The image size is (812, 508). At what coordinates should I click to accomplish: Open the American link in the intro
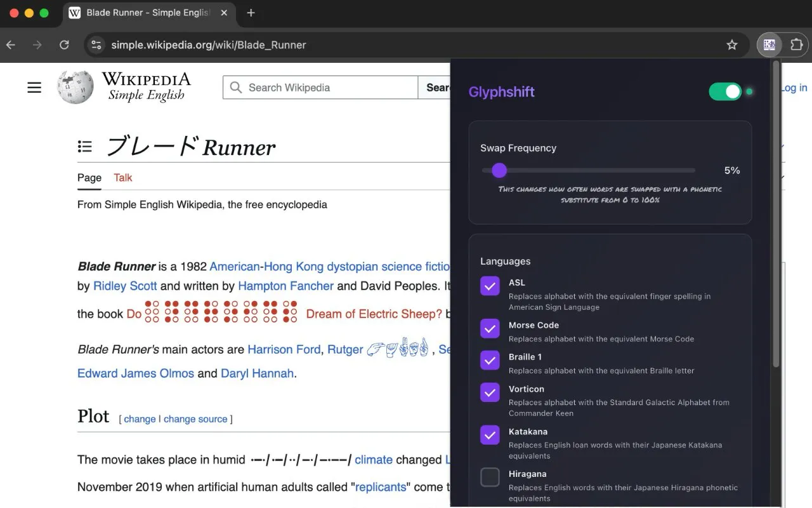pos(235,266)
